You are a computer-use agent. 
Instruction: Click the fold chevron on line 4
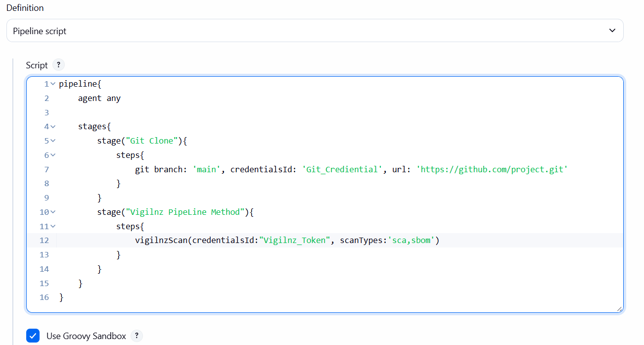(x=51, y=126)
